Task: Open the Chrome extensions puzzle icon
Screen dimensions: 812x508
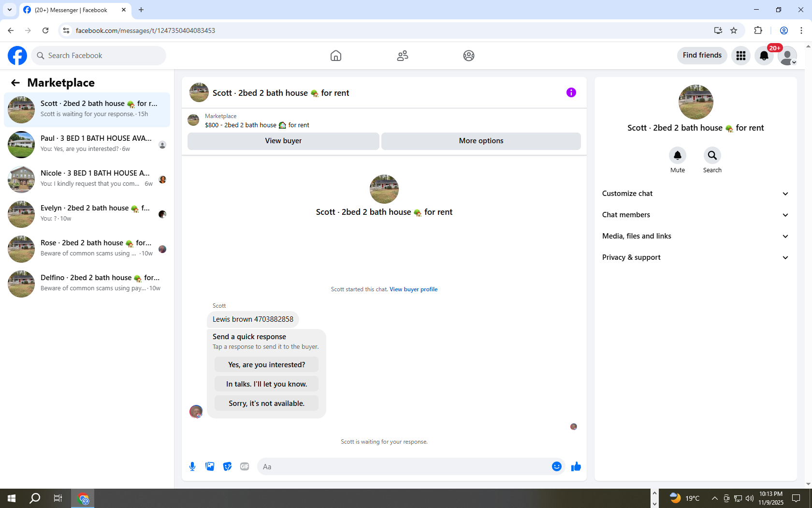Action: coord(758,30)
